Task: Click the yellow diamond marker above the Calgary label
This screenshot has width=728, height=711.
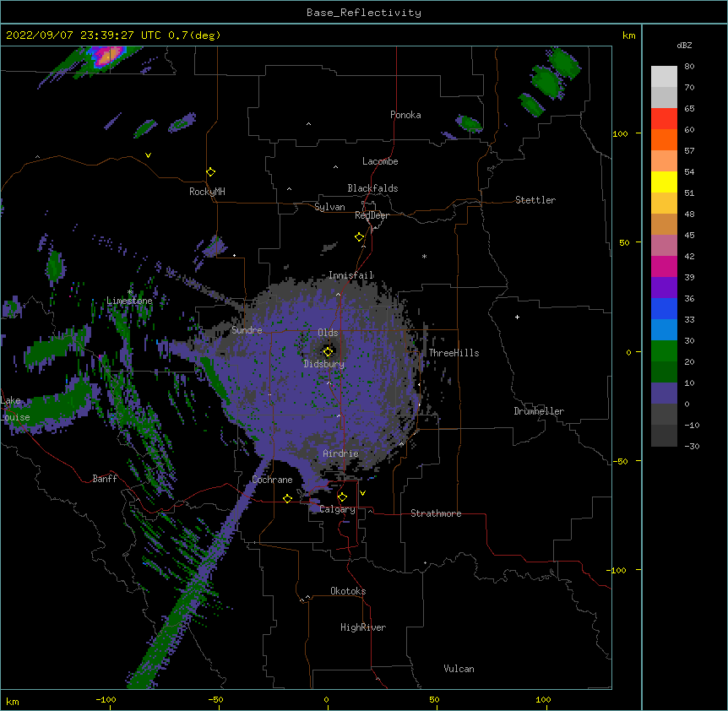Action: point(342,497)
